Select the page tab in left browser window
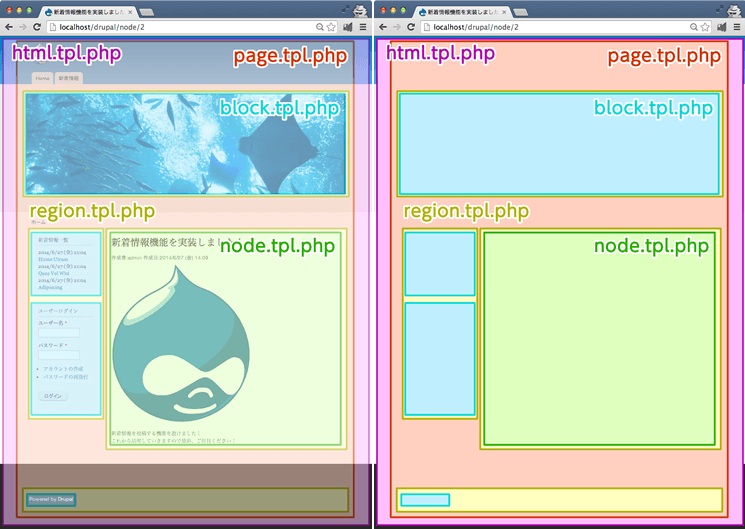745x529 pixels. point(88,12)
